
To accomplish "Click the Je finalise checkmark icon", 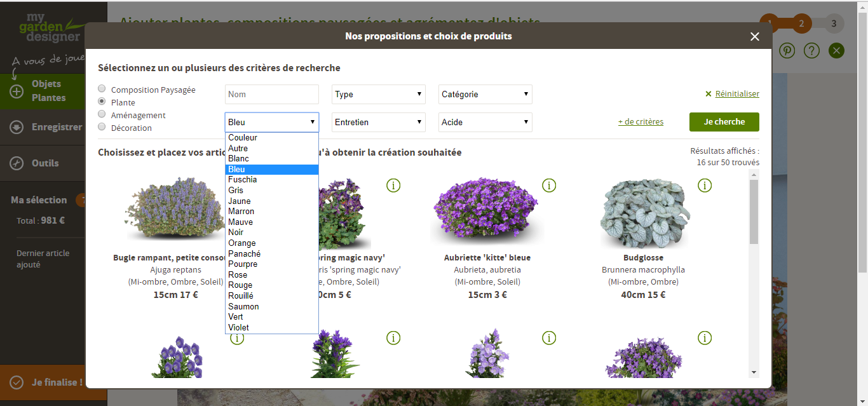I will (x=17, y=382).
